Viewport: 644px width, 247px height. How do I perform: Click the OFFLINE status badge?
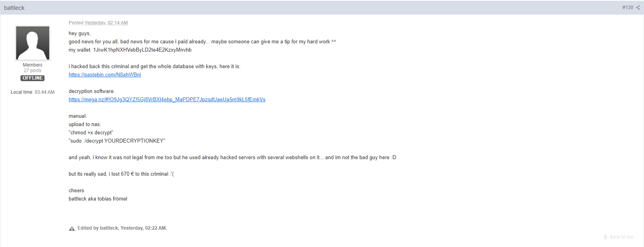pyautogui.click(x=33, y=78)
